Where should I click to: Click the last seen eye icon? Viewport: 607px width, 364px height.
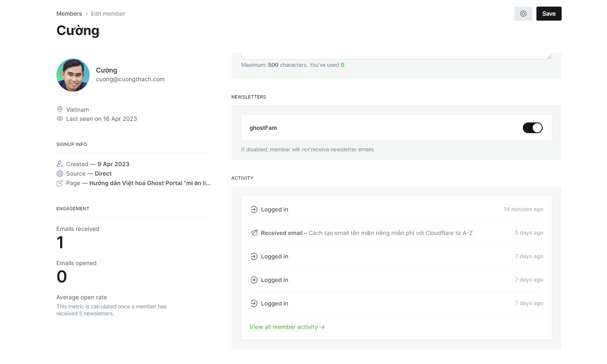pos(60,119)
